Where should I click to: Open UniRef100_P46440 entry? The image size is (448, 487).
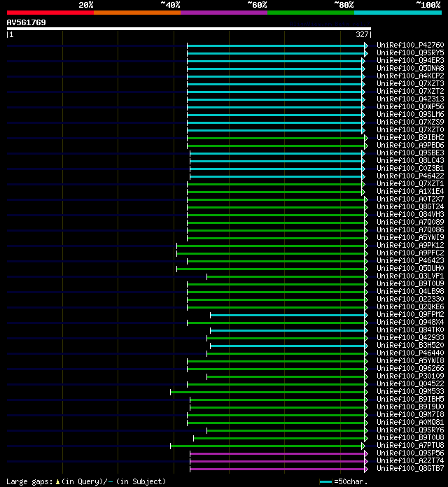coord(410,353)
